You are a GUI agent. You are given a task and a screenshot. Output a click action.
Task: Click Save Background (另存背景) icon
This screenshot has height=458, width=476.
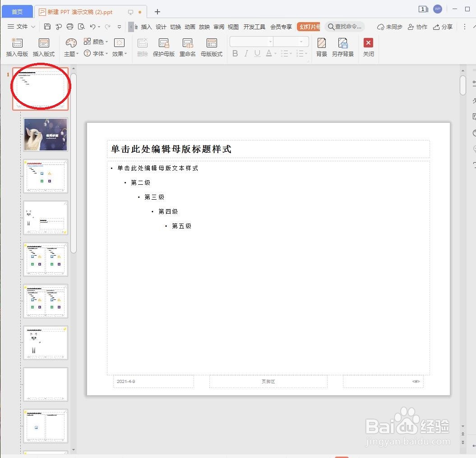343,47
